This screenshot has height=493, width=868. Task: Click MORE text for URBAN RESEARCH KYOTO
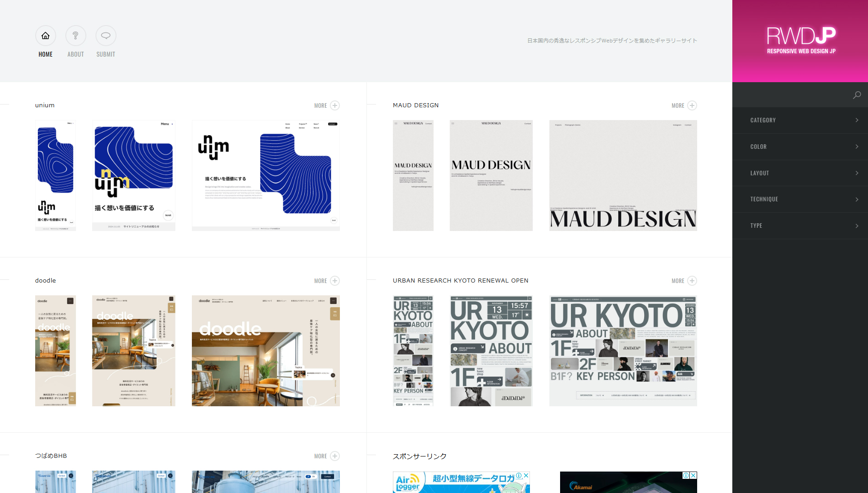point(678,281)
